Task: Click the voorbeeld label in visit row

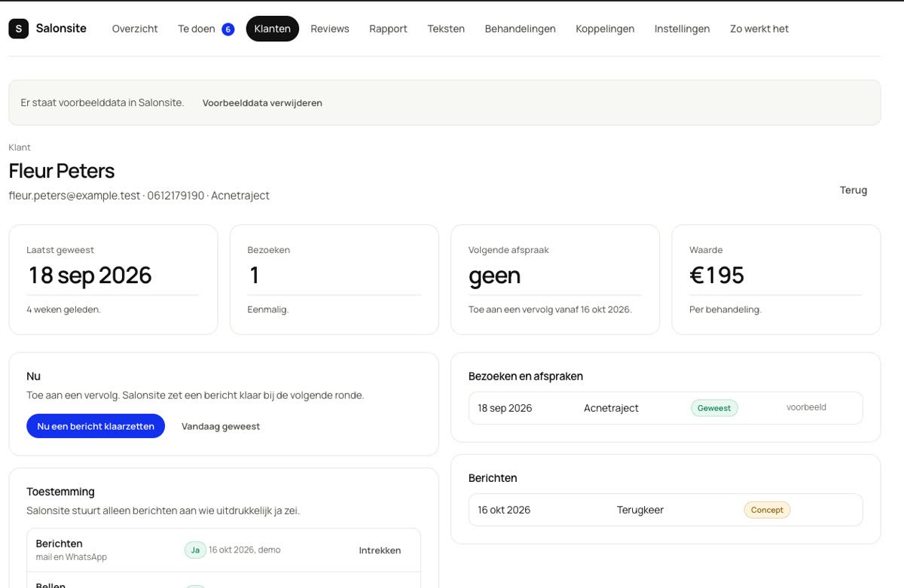Action: click(x=806, y=407)
